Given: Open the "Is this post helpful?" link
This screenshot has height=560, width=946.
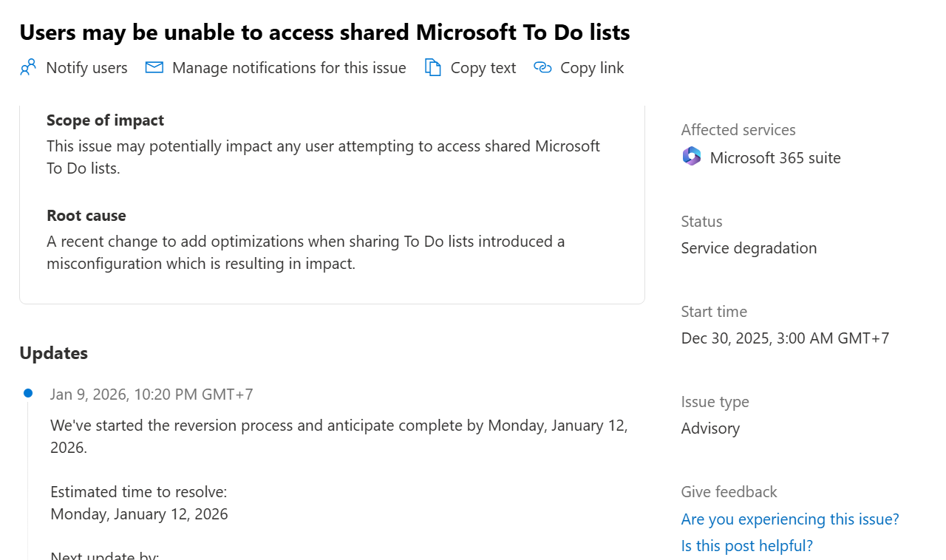Looking at the screenshot, I should pyautogui.click(x=746, y=546).
